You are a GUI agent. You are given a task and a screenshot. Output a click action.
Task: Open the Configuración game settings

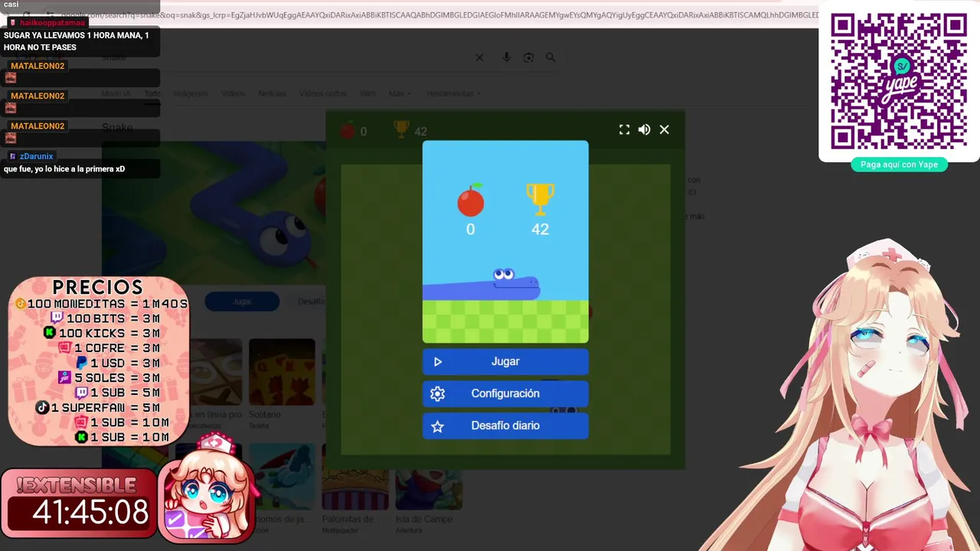pyautogui.click(x=505, y=393)
